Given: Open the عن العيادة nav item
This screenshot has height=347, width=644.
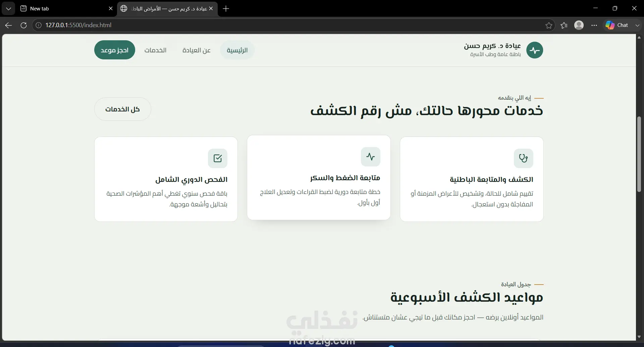Looking at the screenshot, I should (x=197, y=50).
